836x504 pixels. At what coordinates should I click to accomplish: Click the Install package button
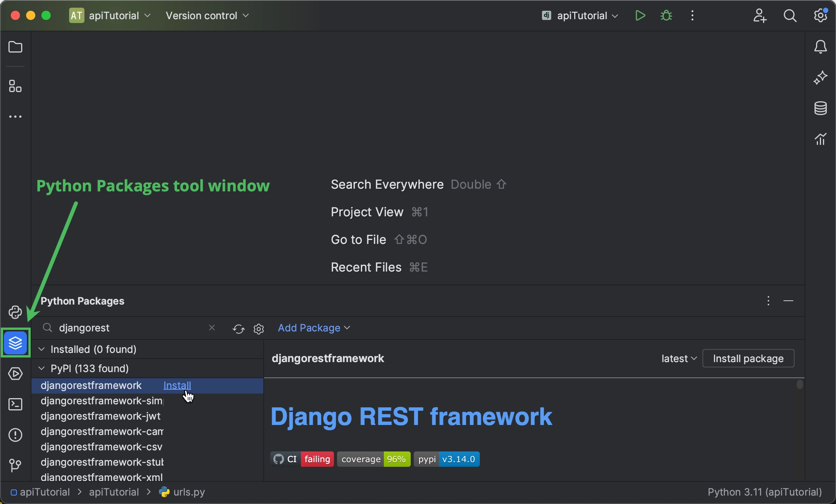pos(748,358)
